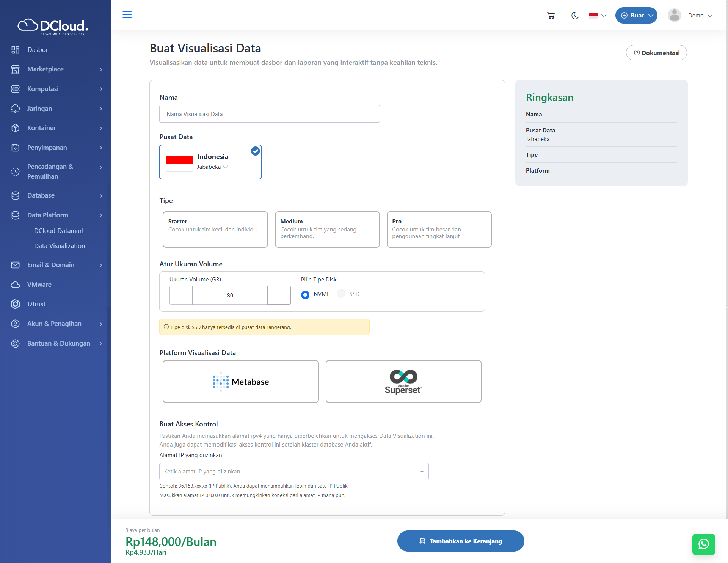Toggle dark mode moon icon
This screenshot has width=728, height=563.
pos(575,16)
